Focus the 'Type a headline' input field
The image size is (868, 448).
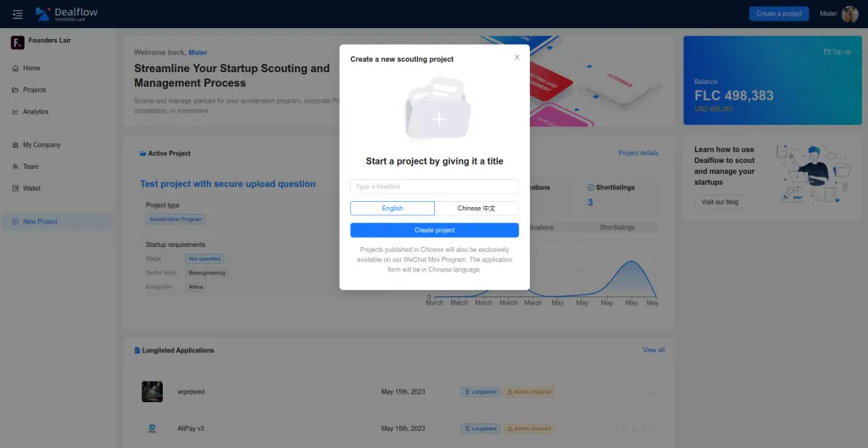click(x=435, y=187)
